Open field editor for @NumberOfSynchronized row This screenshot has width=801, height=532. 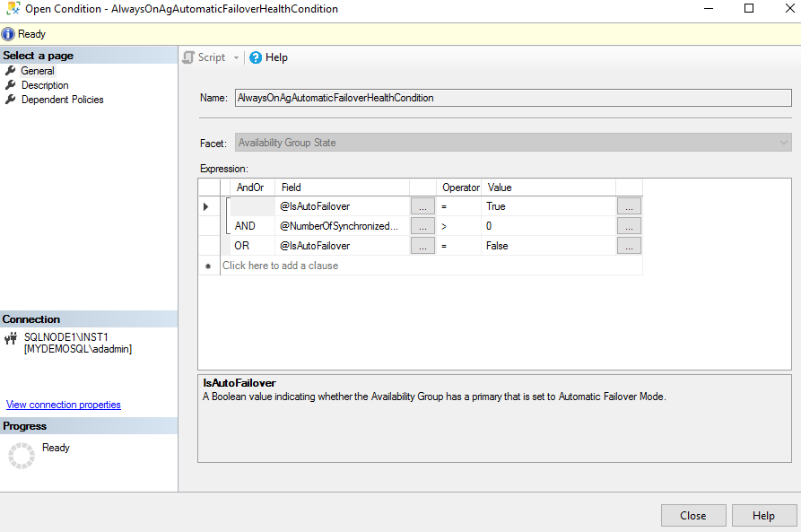click(422, 226)
